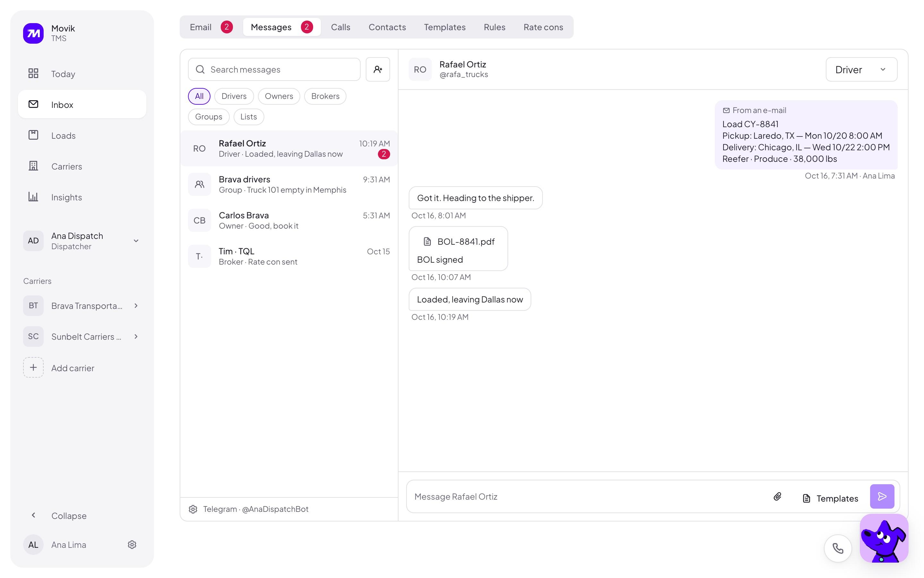
Task: Click the add contact icon next to search
Action: pos(378,69)
